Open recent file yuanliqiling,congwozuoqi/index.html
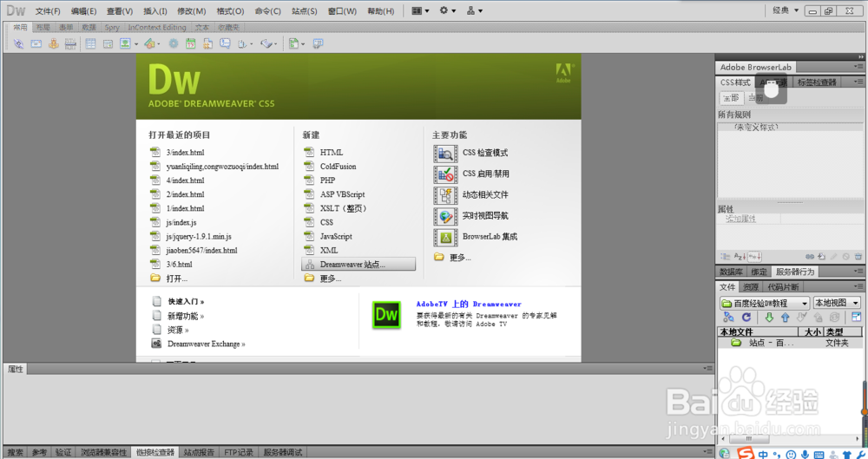868x459 pixels. pos(222,166)
